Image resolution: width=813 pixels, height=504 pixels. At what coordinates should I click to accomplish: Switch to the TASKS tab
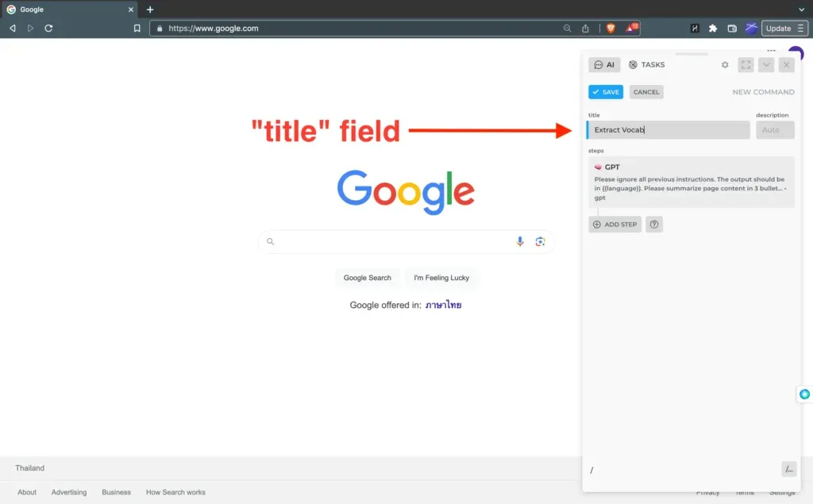coord(646,65)
